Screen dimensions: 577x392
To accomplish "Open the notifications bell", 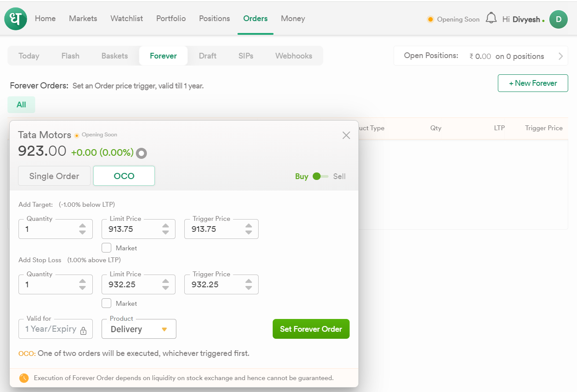I will 491,18.
